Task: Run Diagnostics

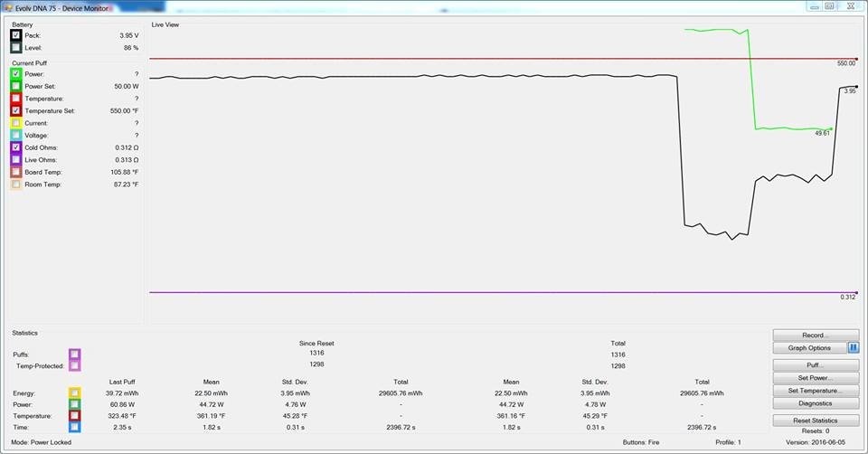Action: (x=816, y=403)
